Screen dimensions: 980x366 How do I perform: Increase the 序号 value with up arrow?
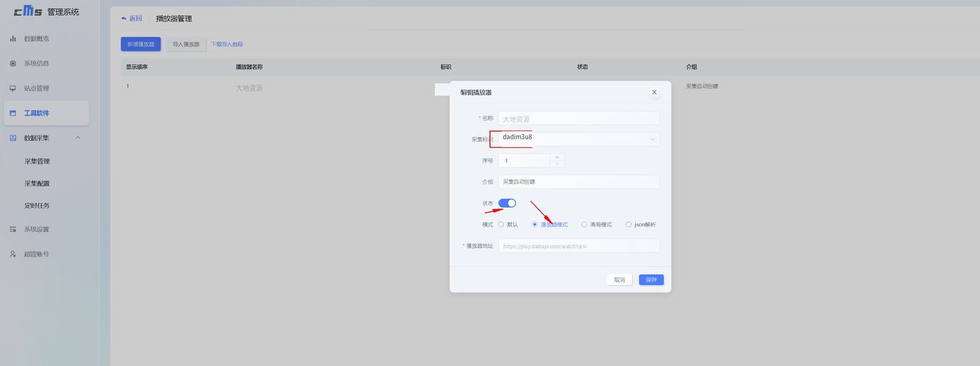[557, 157]
